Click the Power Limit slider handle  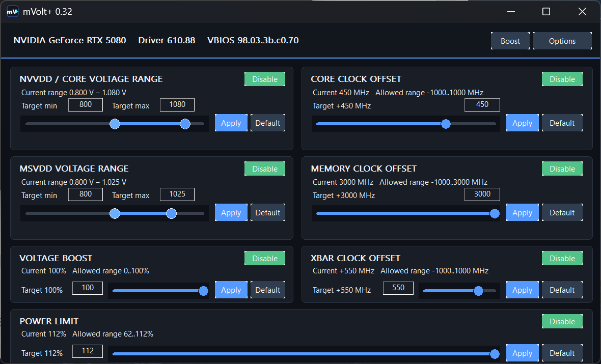495,354
